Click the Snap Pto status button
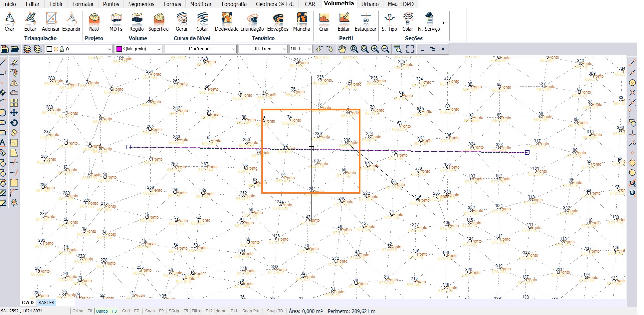 pos(251,311)
